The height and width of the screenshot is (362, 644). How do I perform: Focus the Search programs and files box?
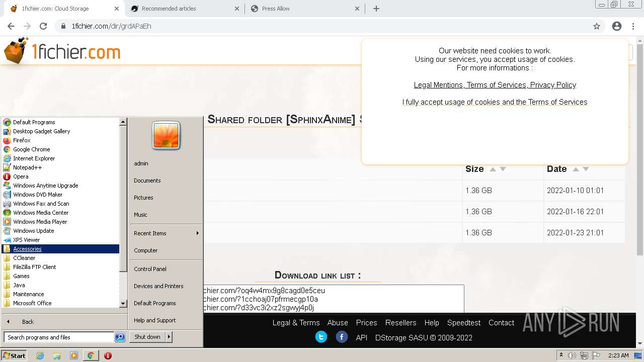click(59, 337)
